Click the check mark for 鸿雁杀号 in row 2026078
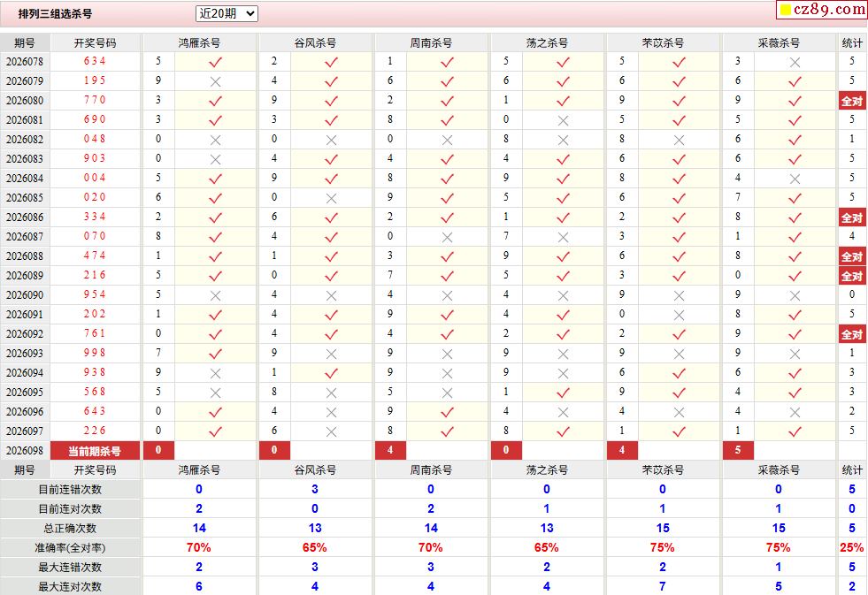The width and height of the screenshot is (868, 595). click(215, 62)
